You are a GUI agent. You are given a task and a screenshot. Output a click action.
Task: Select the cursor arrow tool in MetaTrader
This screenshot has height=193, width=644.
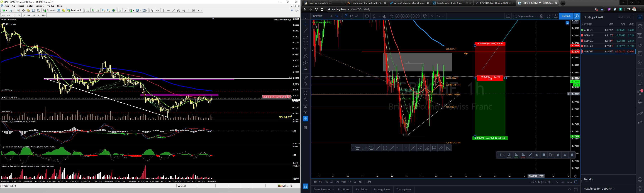coord(152,11)
